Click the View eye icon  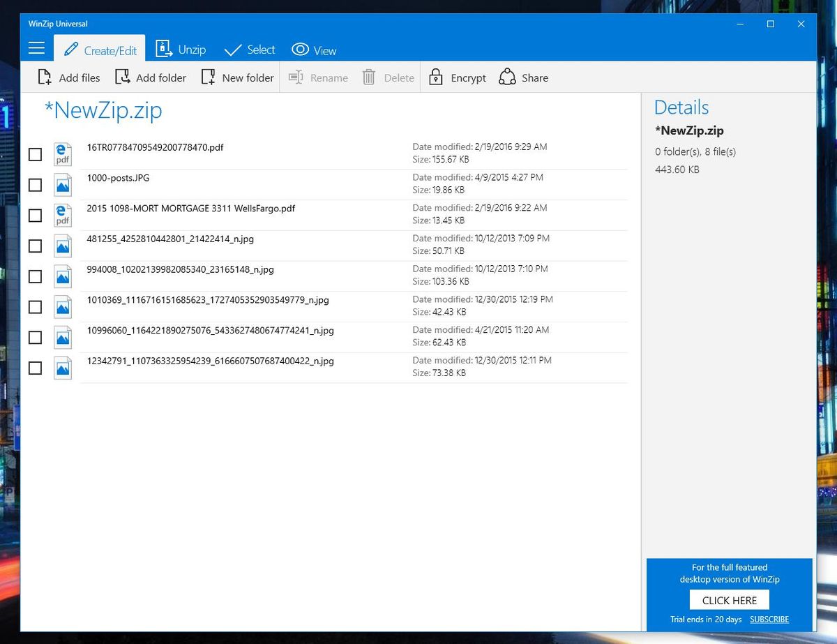click(300, 50)
